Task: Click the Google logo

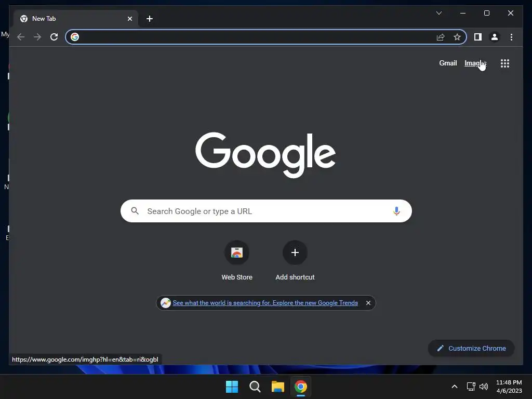Action: click(x=265, y=155)
